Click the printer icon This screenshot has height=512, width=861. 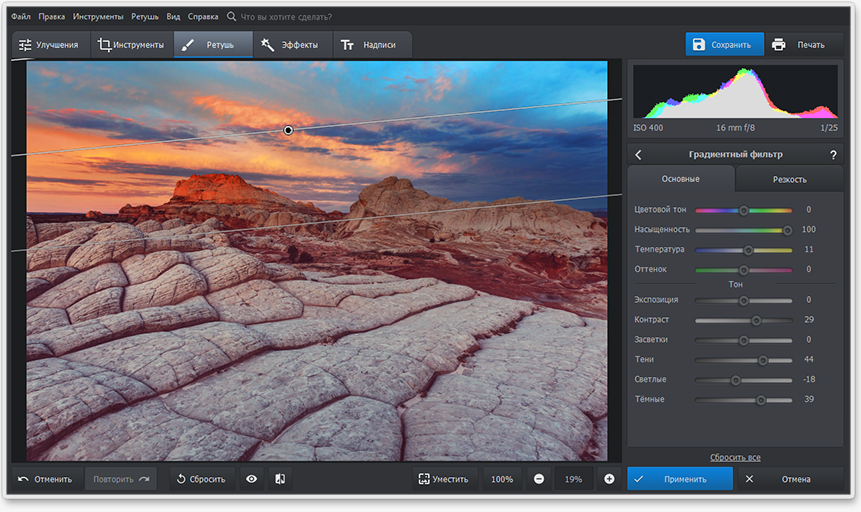pyautogui.click(x=779, y=44)
